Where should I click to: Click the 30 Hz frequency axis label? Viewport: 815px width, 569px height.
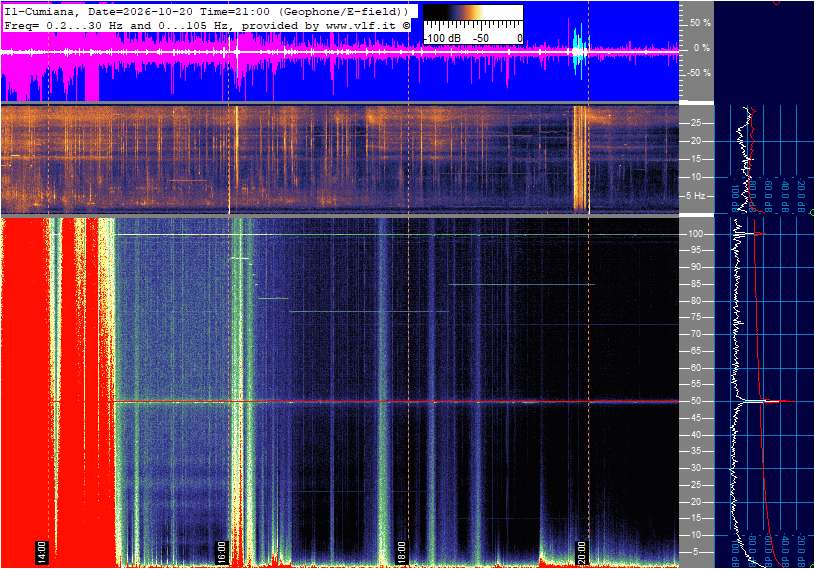click(695, 468)
